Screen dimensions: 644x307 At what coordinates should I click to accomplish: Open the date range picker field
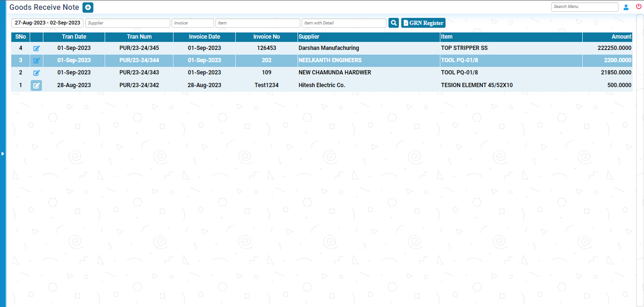[x=47, y=23]
